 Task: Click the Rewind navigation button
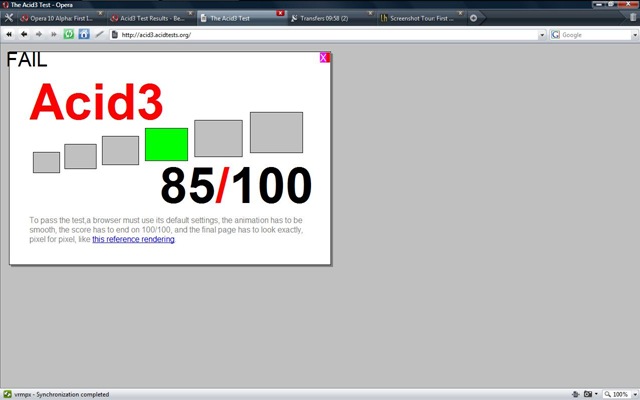[x=9, y=35]
